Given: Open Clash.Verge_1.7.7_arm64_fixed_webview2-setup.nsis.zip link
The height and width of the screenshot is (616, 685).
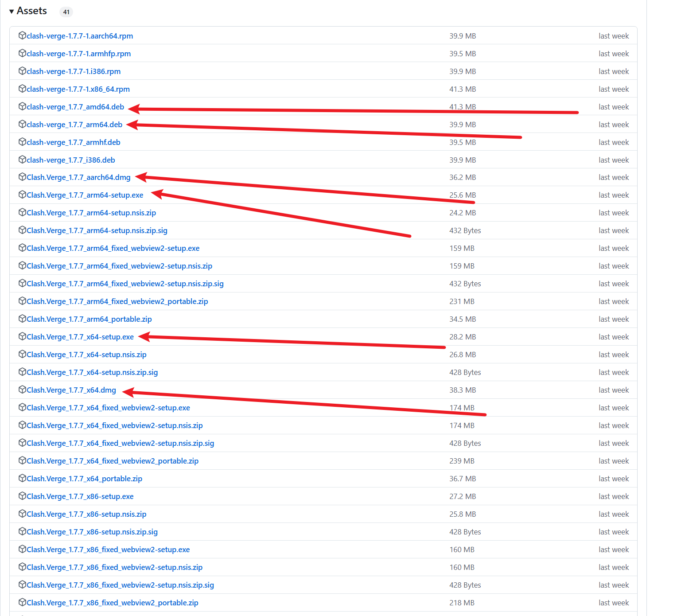Looking at the screenshot, I should point(119,266).
